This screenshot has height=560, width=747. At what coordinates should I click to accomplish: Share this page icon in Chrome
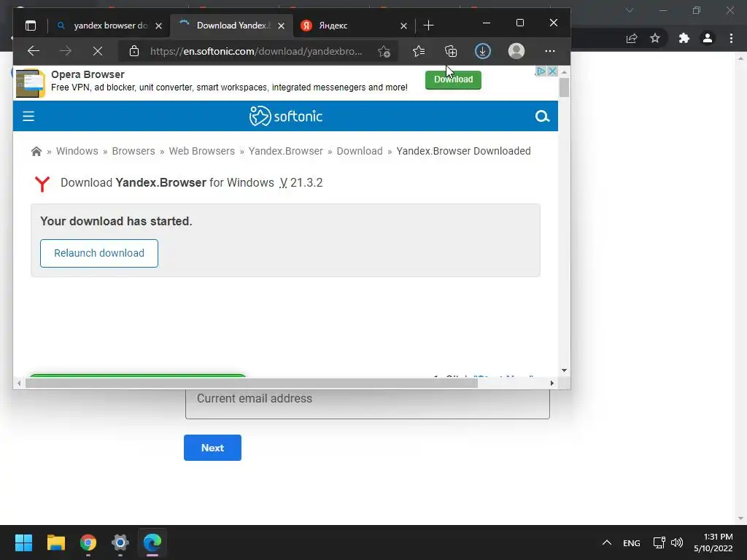632,38
